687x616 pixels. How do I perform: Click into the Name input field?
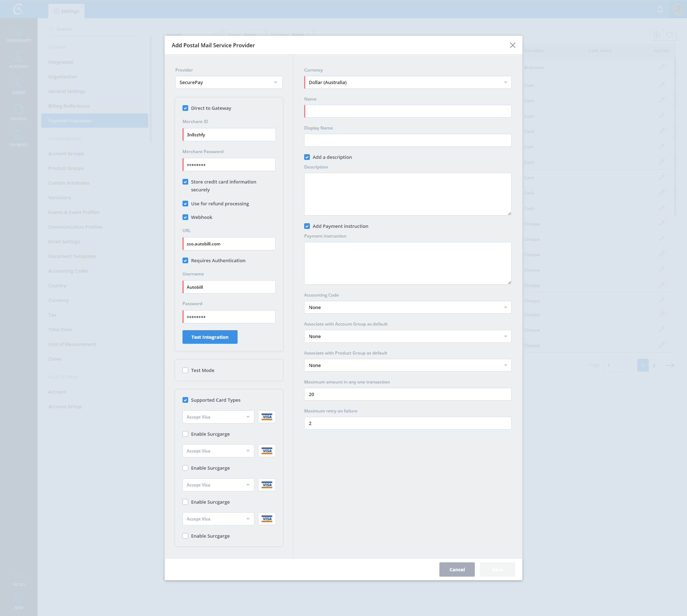(x=408, y=111)
